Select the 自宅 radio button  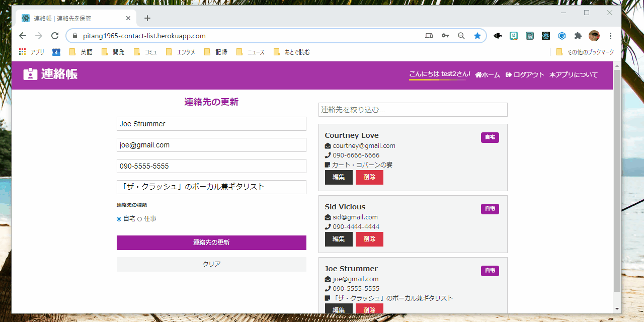tap(119, 218)
